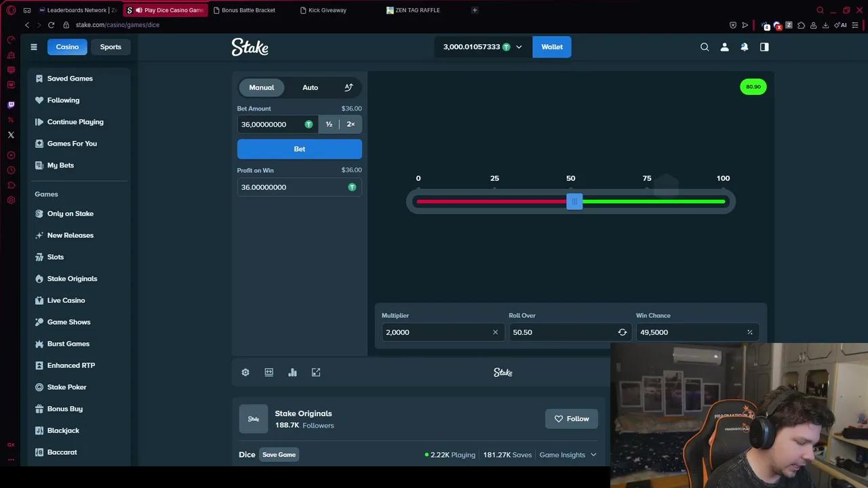Expand the wallet balance currency dropdown
868x488 pixels.
coord(519,47)
